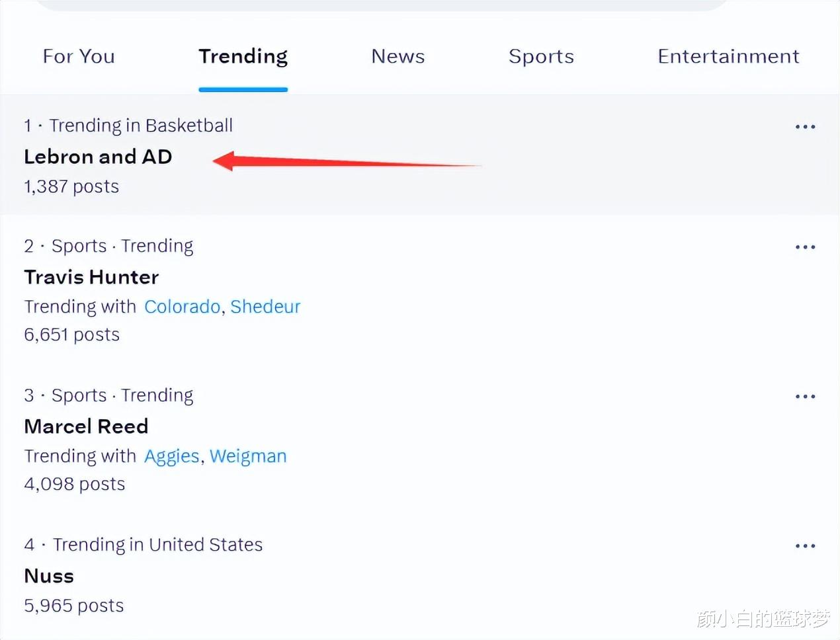Click the Shedeur related trend link
This screenshot has width=840, height=640.
point(265,307)
